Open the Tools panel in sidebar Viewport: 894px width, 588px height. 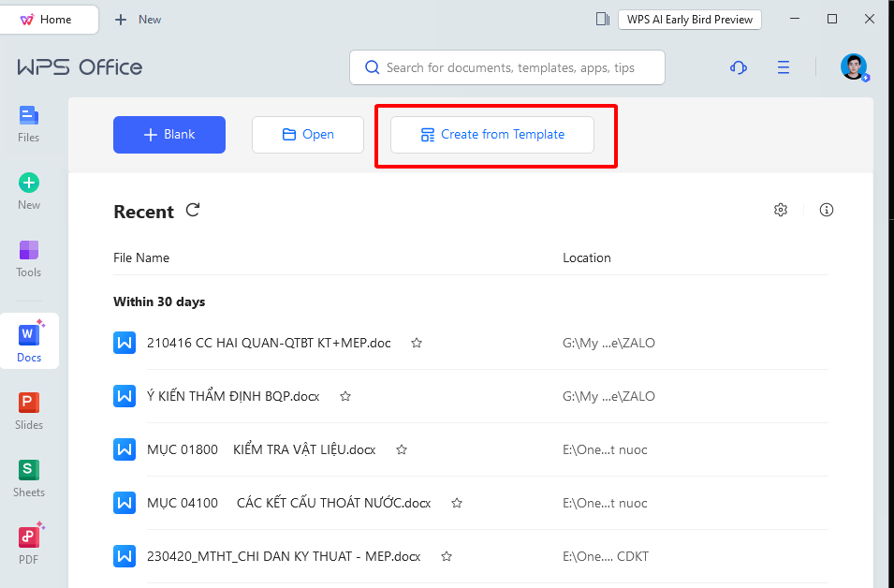(x=29, y=258)
